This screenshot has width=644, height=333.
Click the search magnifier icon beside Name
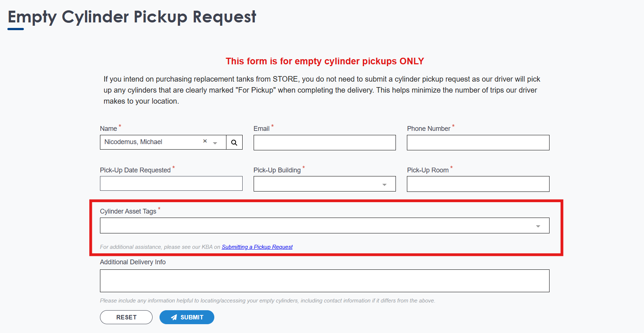234,143
